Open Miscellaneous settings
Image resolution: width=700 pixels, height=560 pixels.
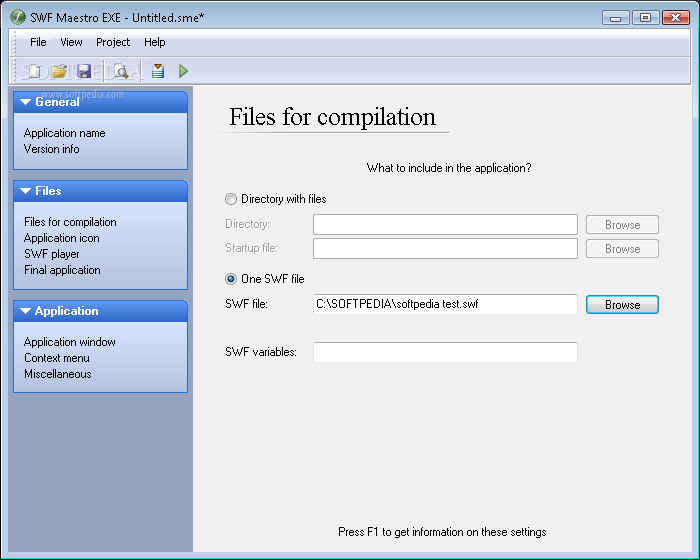58,374
